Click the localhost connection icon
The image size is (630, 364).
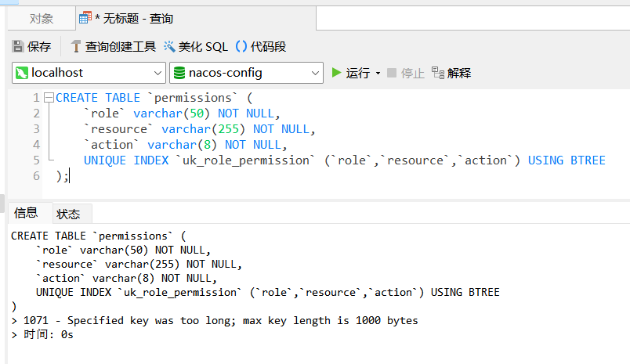click(x=22, y=73)
